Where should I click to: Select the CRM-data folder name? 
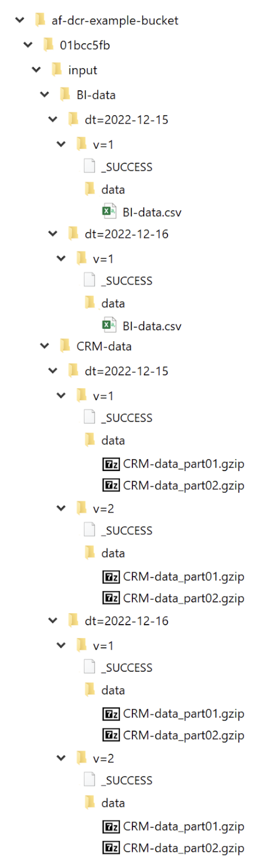104,346
